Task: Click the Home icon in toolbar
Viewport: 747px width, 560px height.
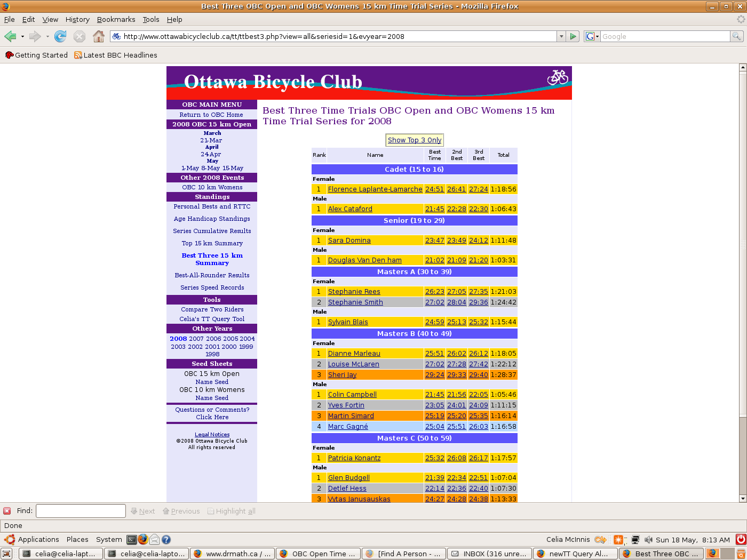Action: (99, 36)
